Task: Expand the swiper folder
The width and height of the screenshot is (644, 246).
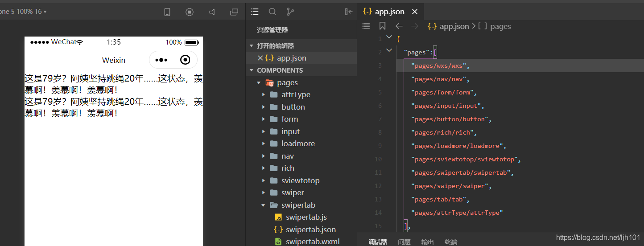Action: [264, 193]
